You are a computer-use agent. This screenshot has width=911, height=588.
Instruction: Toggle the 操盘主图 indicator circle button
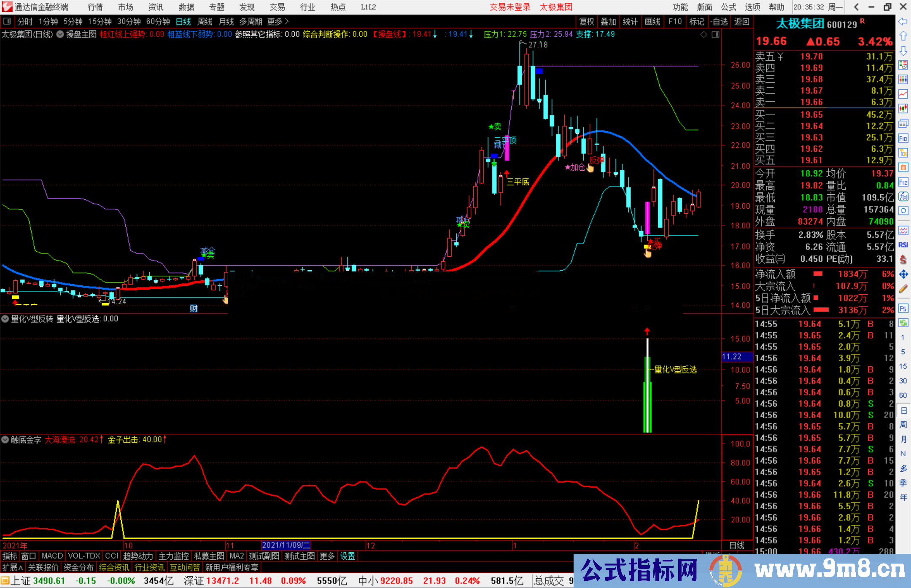pos(60,34)
